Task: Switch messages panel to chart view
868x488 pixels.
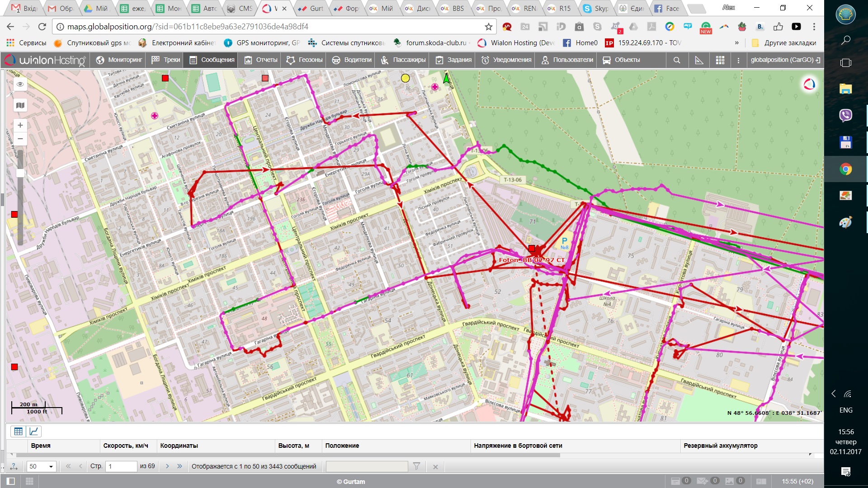Action: (34, 432)
